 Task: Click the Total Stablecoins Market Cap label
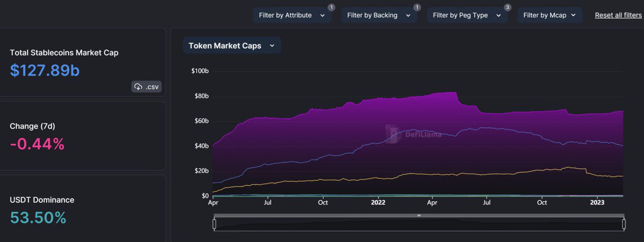[x=64, y=53]
